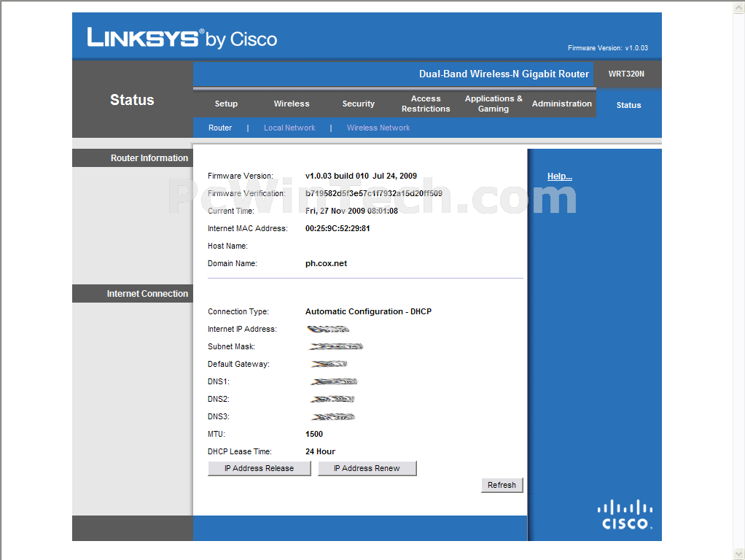This screenshot has width=745, height=560.
Task: Click the Cisco logo in the sidebar
Action: (625, 514)
